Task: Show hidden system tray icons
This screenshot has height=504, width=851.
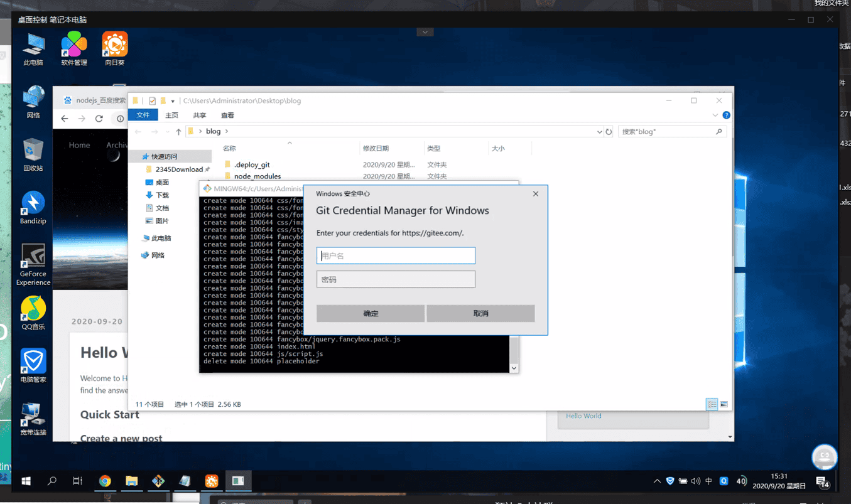Action: tap(657, 481)
